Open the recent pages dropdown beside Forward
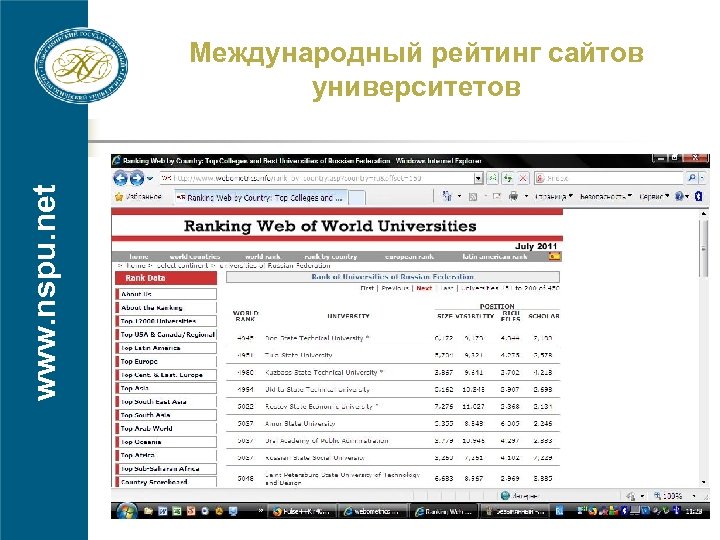Image resolution: width=720 pixels, height=540 pixels. tap(150, 179)
